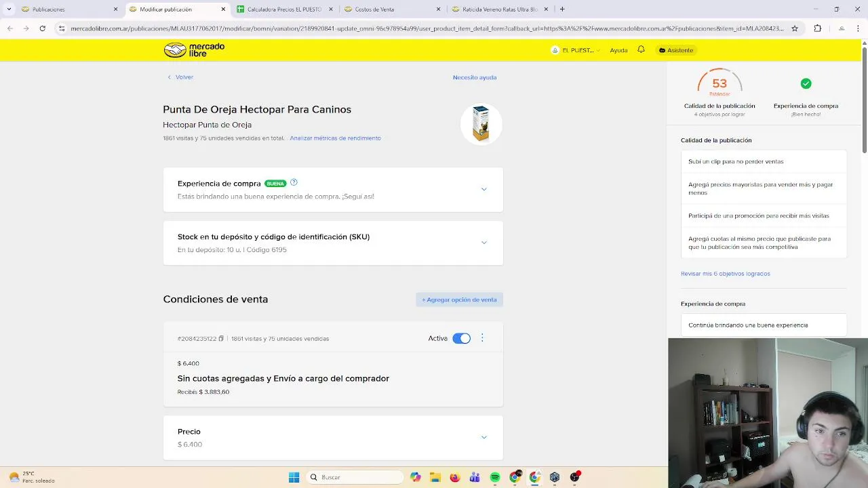Click the taskbar Buscar search box
868x488 pixels.
(x=355, y=477)
